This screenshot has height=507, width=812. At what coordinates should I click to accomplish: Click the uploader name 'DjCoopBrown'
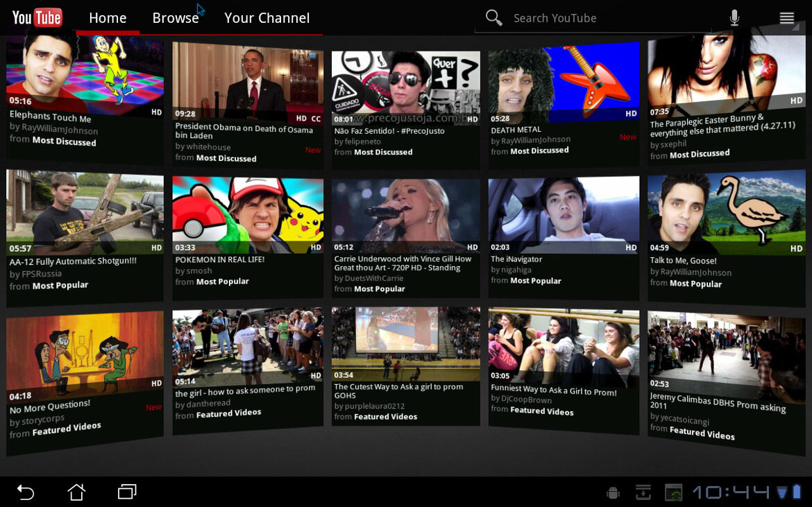[527, 399]
